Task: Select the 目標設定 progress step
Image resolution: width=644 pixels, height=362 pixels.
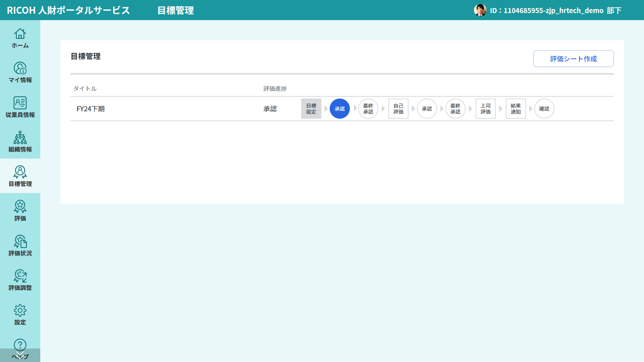Action: point(311,109)
